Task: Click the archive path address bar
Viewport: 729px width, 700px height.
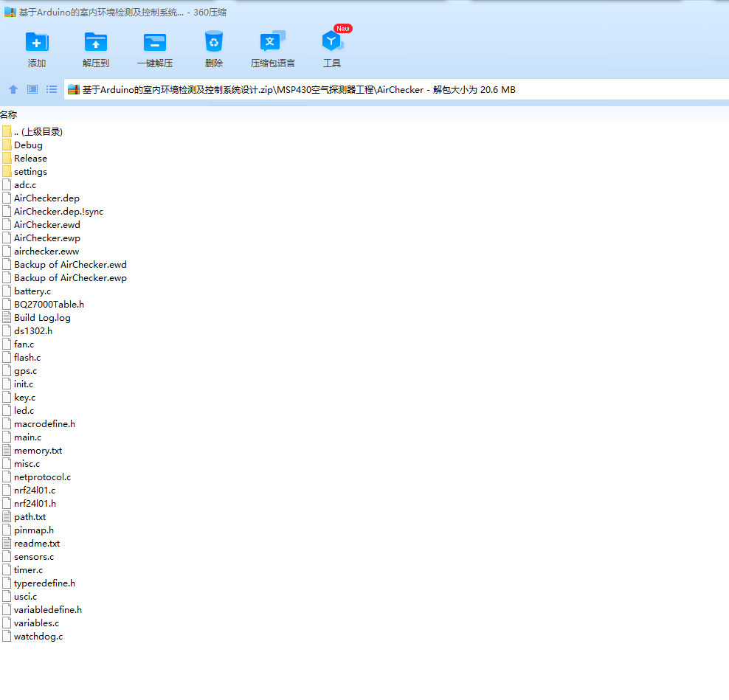Action: pos(396,90)
